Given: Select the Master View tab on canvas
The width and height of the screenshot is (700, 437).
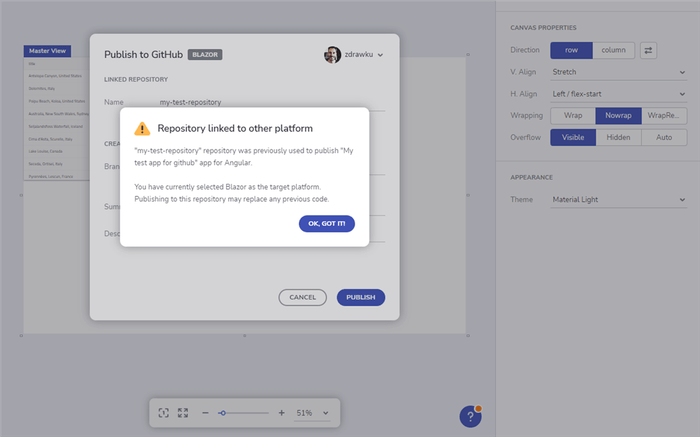Looking at the screenshot, I should coord(47,51).
